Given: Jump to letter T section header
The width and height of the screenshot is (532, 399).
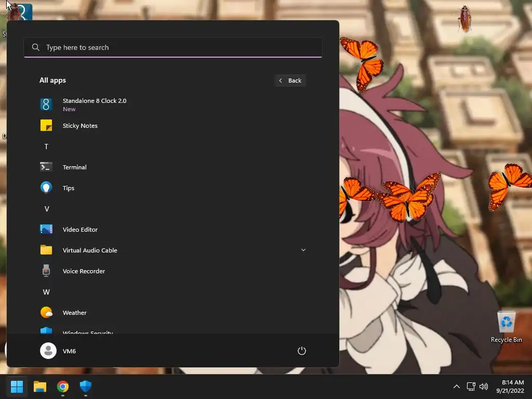Looking at the screenshot, I should pos(46,146).
